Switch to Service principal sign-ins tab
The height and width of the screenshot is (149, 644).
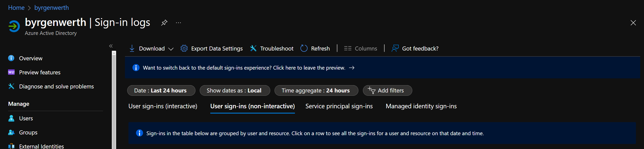pyautogui.click(x=339, y=106)
